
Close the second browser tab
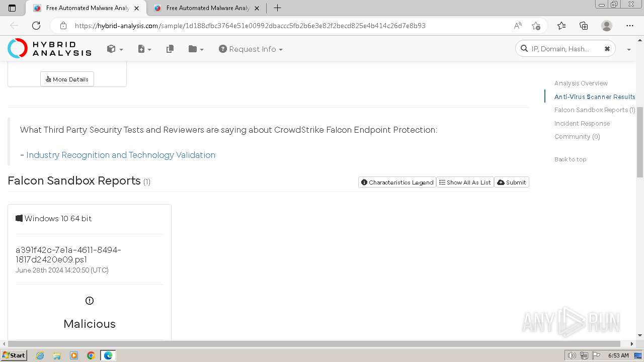coord(257,8)
